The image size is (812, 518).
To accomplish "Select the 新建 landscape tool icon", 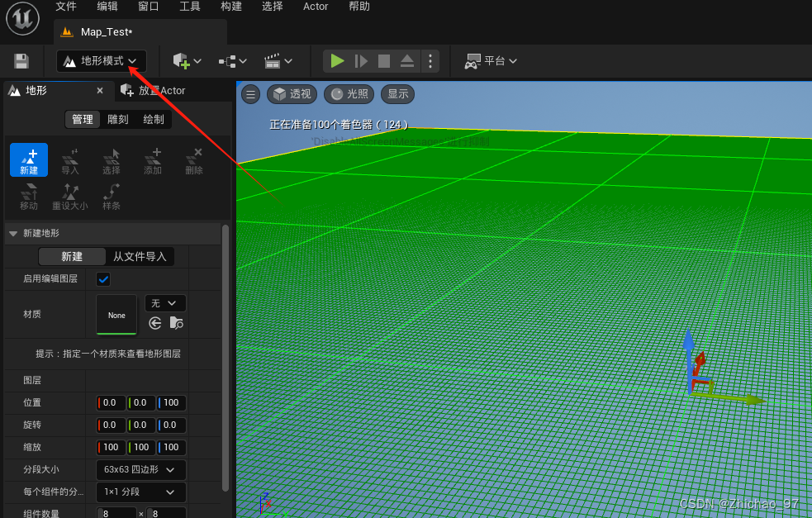I will tap(29, 160).
